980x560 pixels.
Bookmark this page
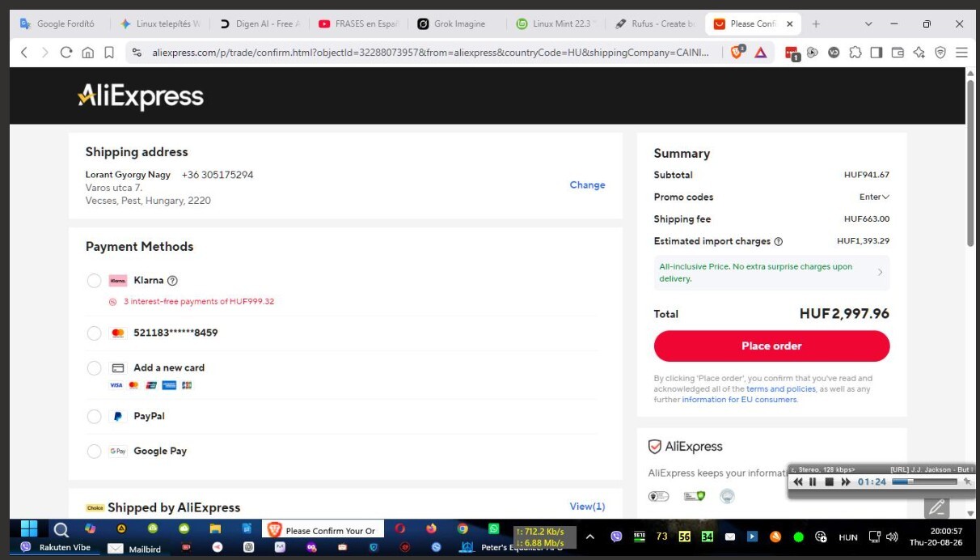click(109, 53)
